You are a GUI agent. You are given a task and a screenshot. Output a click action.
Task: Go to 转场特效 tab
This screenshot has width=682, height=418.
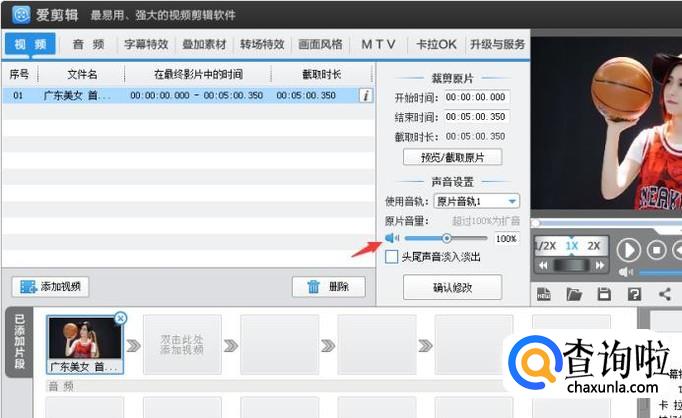[262, 44]
